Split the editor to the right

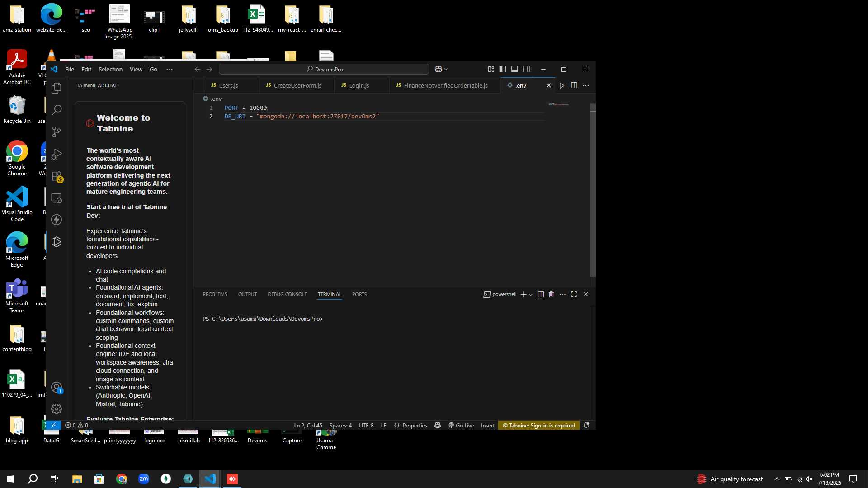pos(574,85)
